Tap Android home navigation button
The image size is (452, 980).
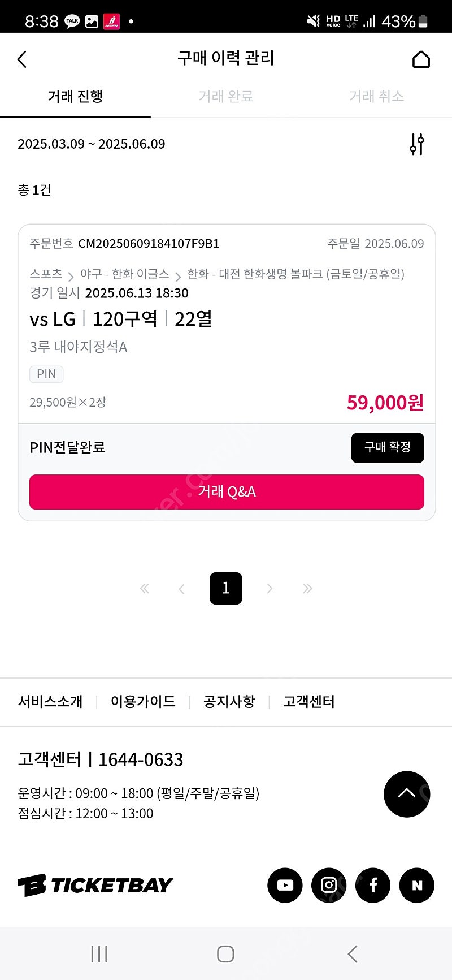pos(225,954)
